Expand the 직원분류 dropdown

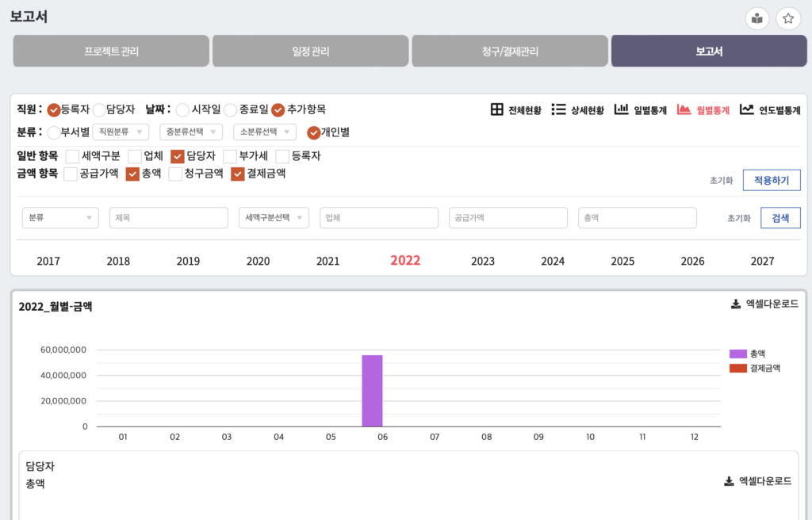click(121, 132)
